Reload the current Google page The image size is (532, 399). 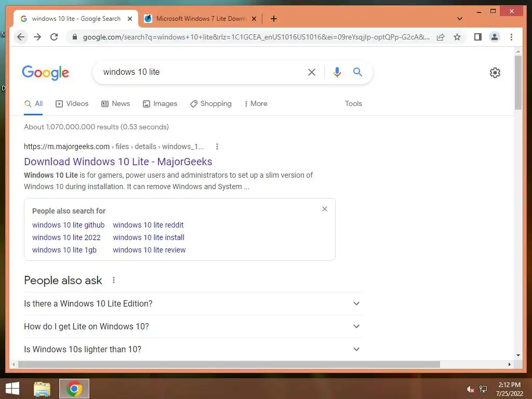(54, 37)
